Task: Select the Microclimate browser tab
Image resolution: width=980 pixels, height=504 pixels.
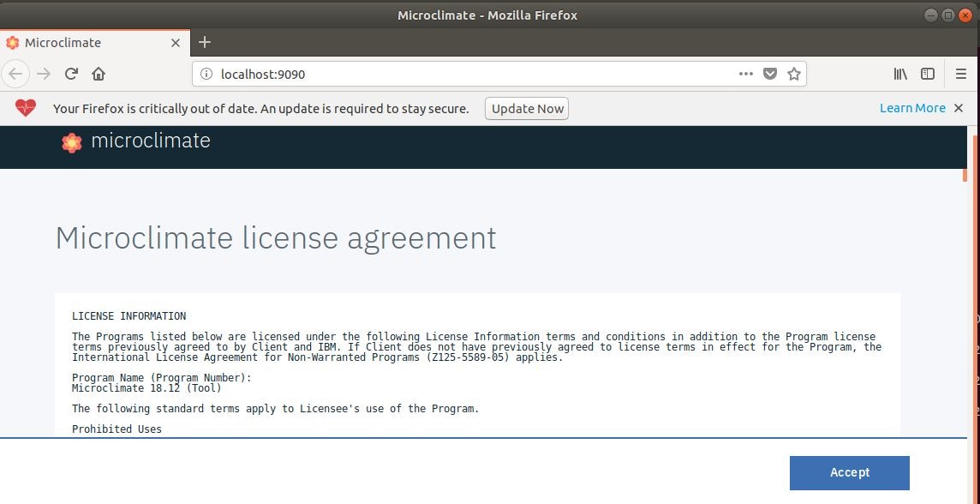Action: (93, 43)
